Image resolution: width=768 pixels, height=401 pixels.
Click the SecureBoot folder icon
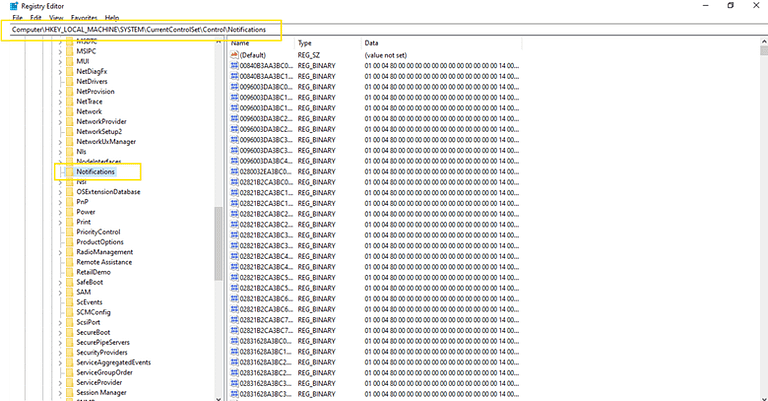68,332
